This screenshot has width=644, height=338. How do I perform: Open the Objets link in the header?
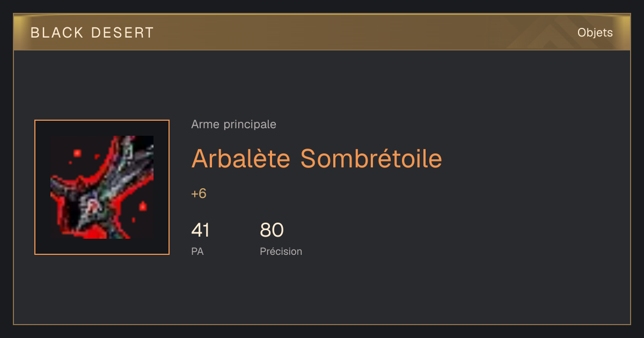595,33
